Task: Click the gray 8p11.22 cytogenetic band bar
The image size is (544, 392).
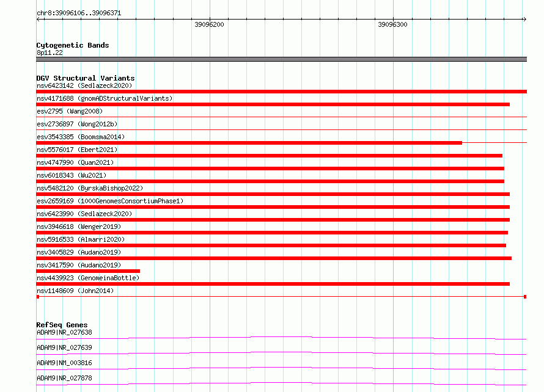Action: pyautogui.click(x=281, y=59)
